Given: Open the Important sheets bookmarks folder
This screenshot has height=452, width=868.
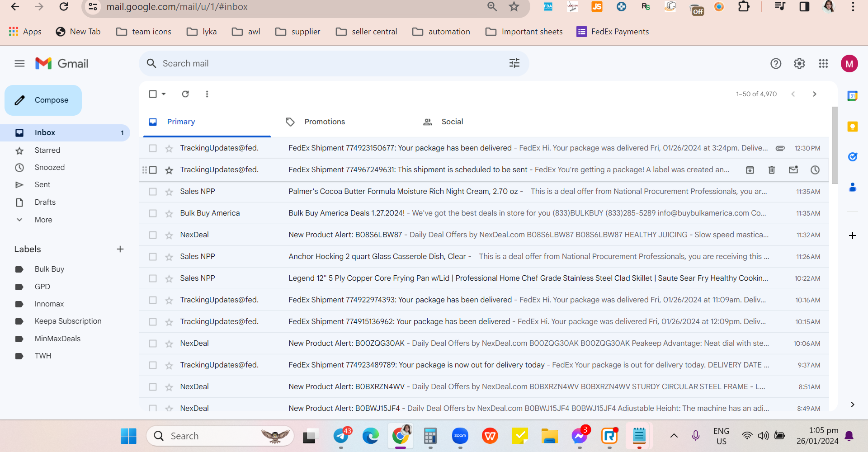Looking at the screenshot, I should (x=524, y=32).
